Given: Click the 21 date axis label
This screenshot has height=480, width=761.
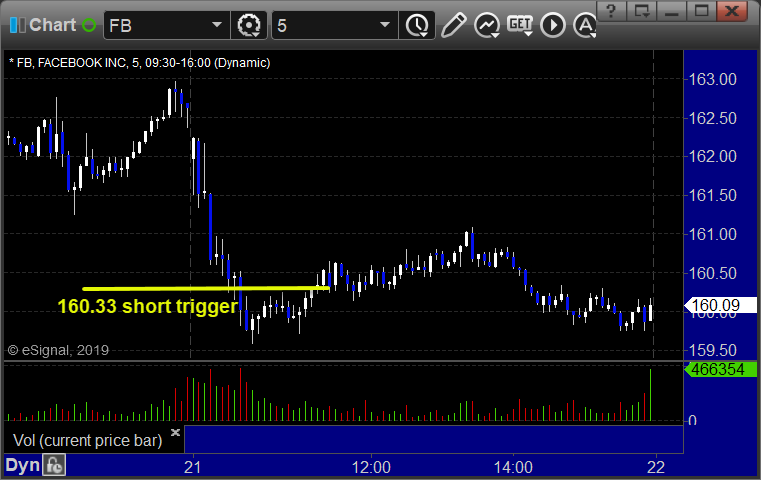Looking at the screenshot, I should (193, 467).
